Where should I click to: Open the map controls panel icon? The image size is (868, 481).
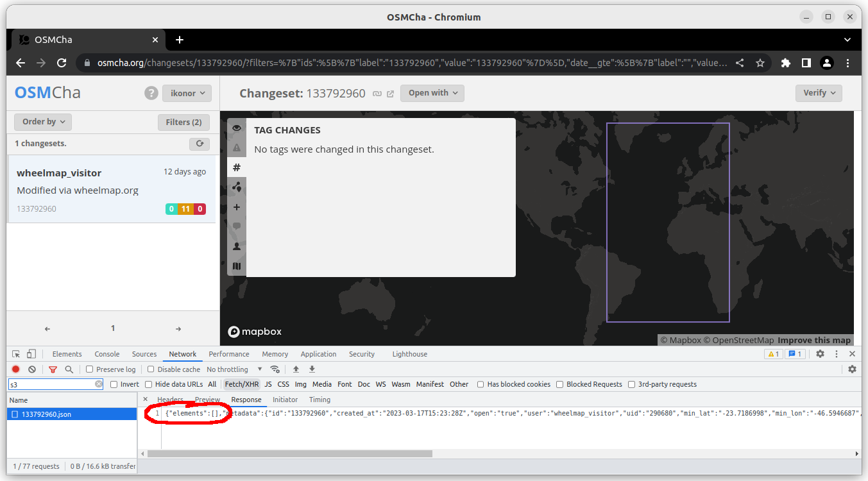237,266
